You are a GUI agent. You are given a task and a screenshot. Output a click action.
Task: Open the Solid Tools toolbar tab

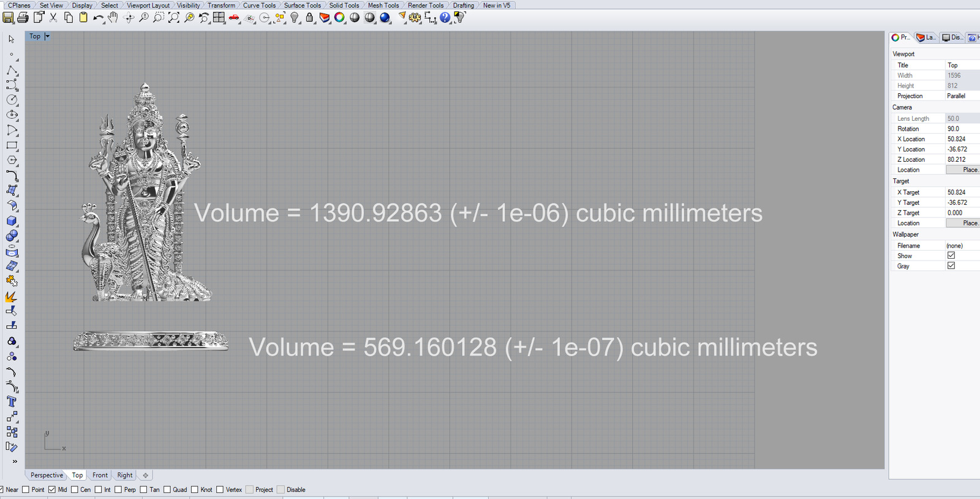pyautogui.click(x=344, y=5)
